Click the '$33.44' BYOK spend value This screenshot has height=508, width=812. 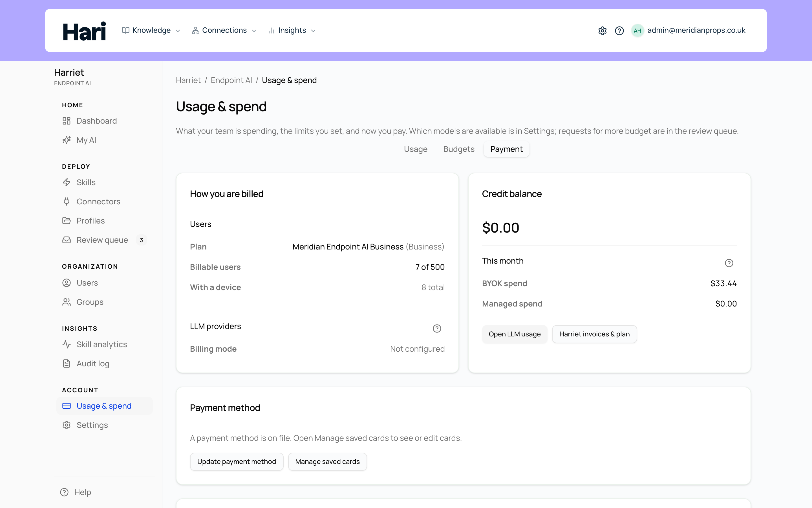[x=723, y=284]
